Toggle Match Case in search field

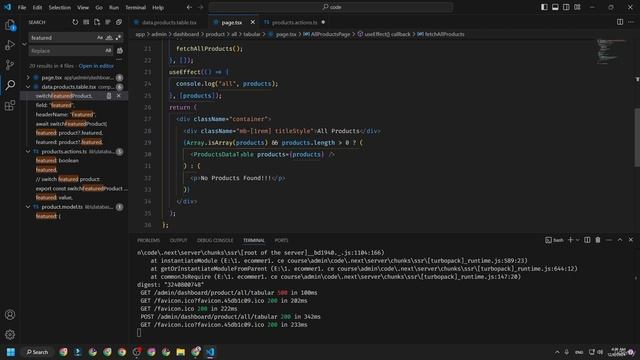(x=100, y=38)
